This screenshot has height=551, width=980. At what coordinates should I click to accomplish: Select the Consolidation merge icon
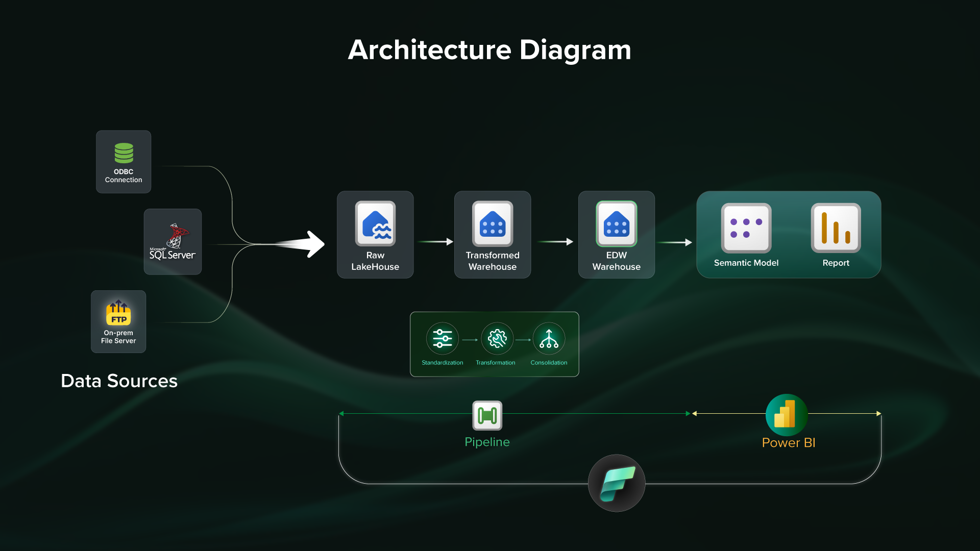coord(549,338)
